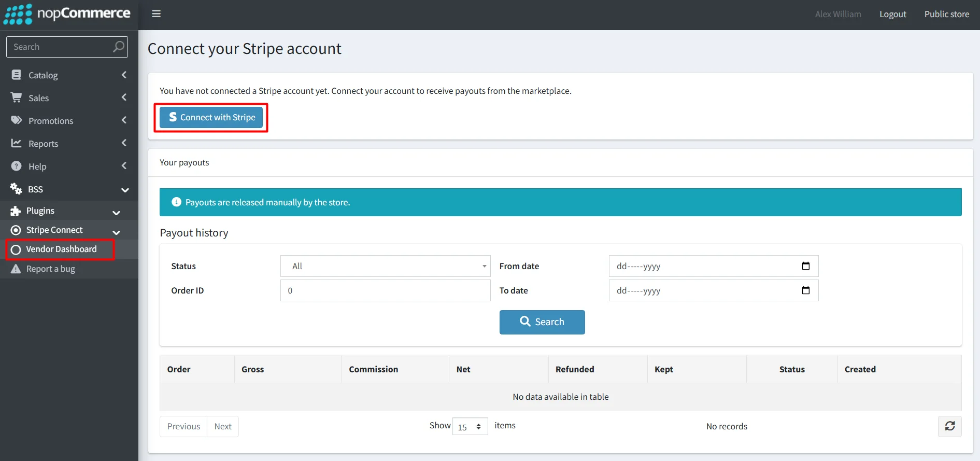Click the Stripe Connect circle icon

(16, 230)
